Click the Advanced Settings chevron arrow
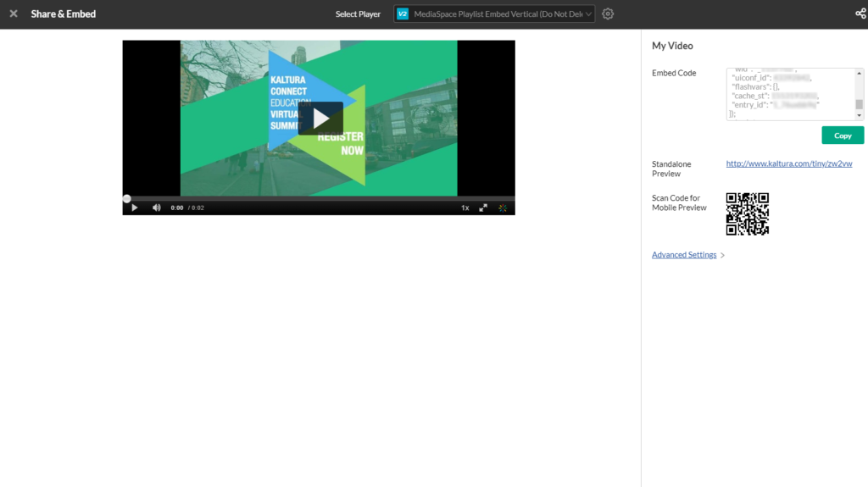The image size is (868, 487). pos(722,255)
